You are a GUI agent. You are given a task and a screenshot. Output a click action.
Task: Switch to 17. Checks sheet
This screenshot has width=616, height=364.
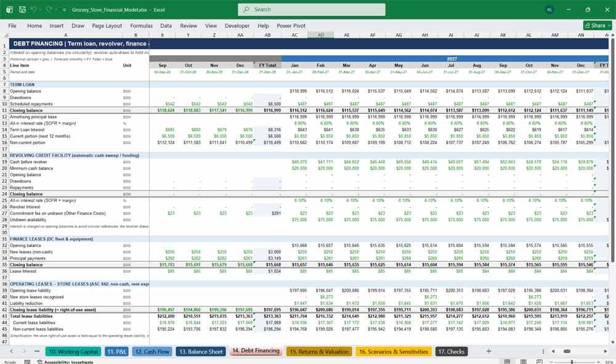pos(451,352)
